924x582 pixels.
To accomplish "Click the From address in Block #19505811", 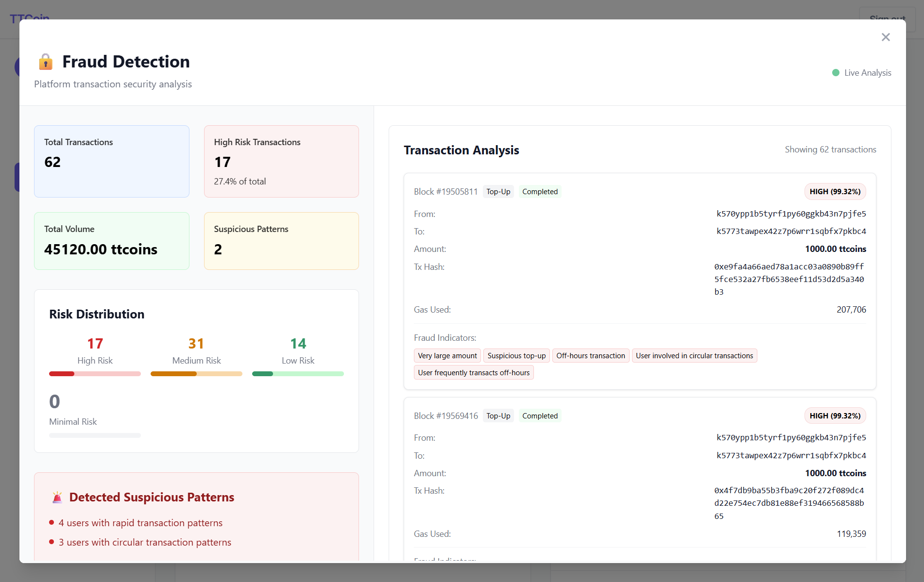I will coord(791,214).
